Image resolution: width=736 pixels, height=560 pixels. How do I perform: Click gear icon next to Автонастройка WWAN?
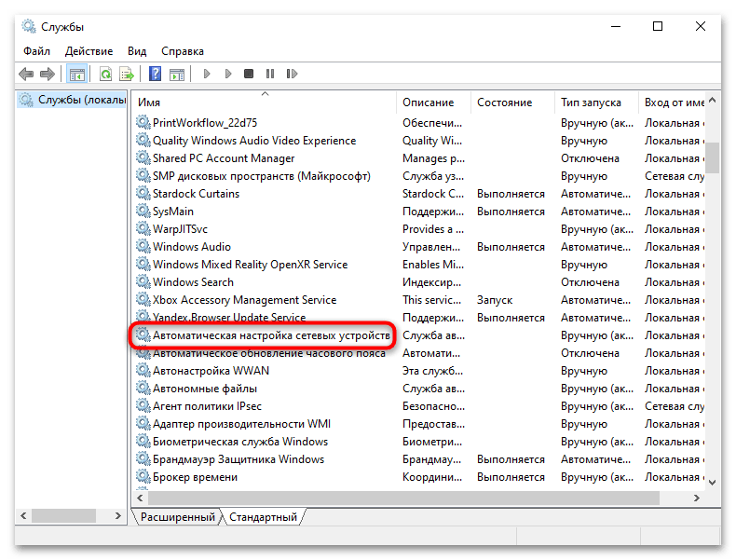[x=143, y=370]
